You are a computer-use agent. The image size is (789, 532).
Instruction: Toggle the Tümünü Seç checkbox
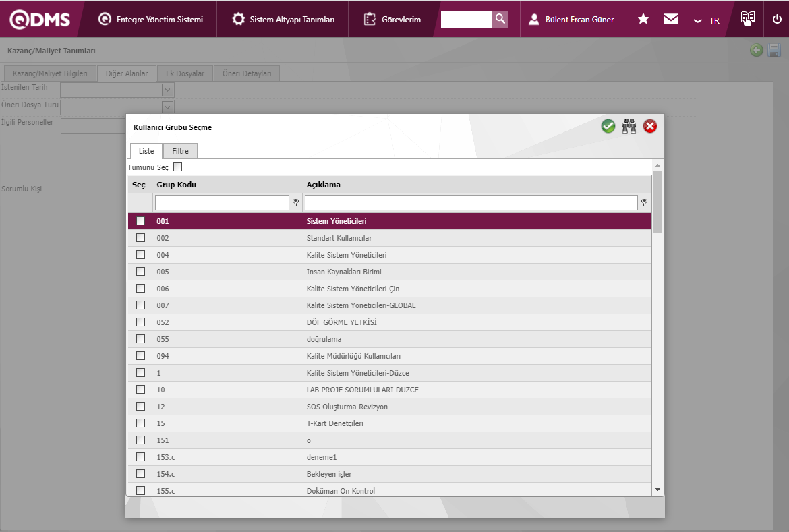[177, 167]
